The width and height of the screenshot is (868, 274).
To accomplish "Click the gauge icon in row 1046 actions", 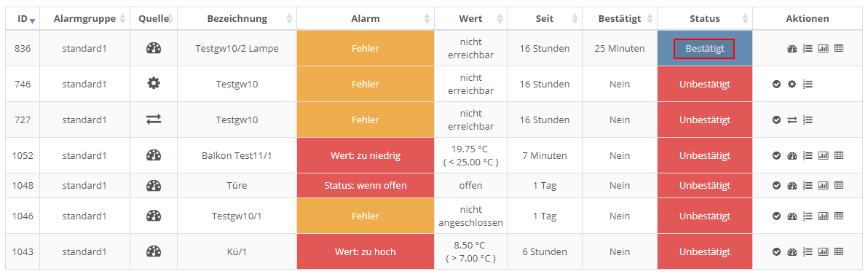I will [792, 215].
